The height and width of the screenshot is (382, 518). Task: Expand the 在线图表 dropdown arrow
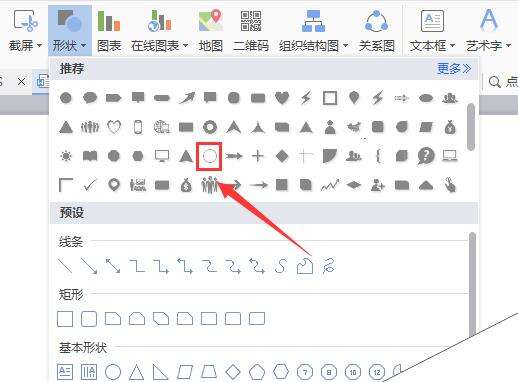185,45
